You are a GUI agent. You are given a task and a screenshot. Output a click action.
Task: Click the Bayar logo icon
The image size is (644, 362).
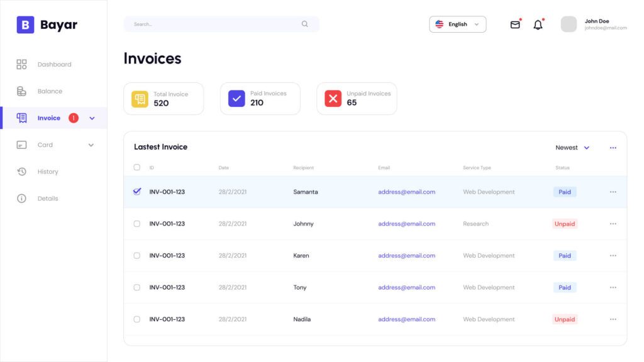click(x=25, y=24)
